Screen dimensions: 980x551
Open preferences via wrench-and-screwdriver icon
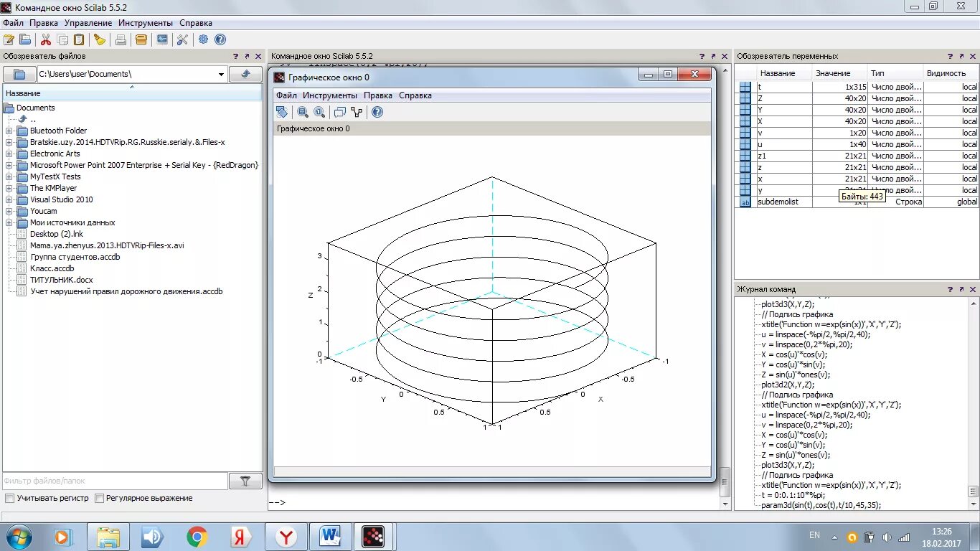[x=182, y=39]
